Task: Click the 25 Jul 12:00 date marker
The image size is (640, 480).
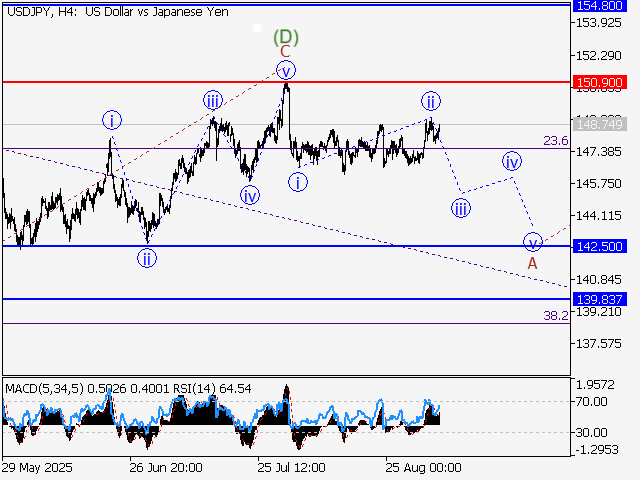Action: (x=290, y=468)
